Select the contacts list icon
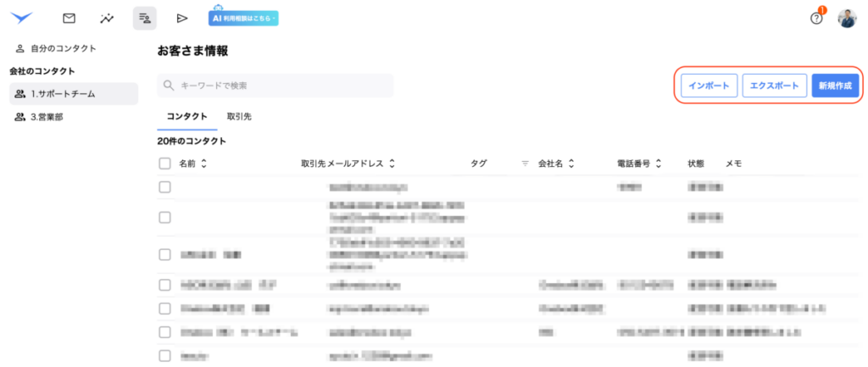Viewport: 868px width, 367px height. [144, 18]
